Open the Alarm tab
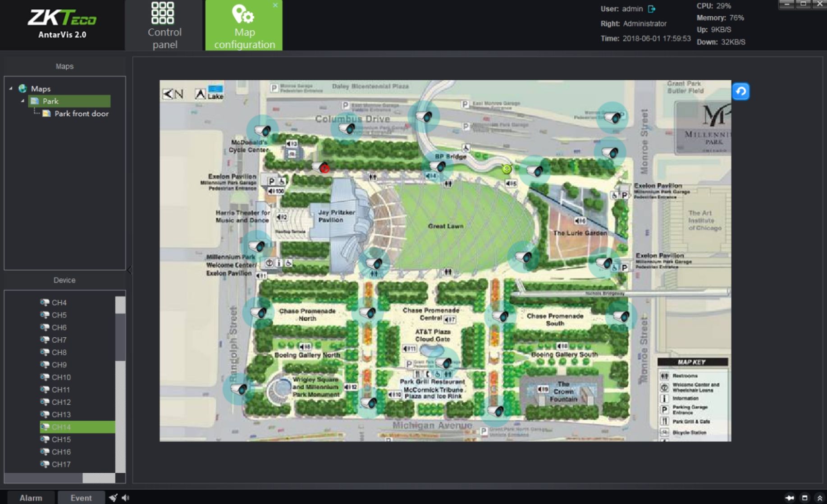 31,498
